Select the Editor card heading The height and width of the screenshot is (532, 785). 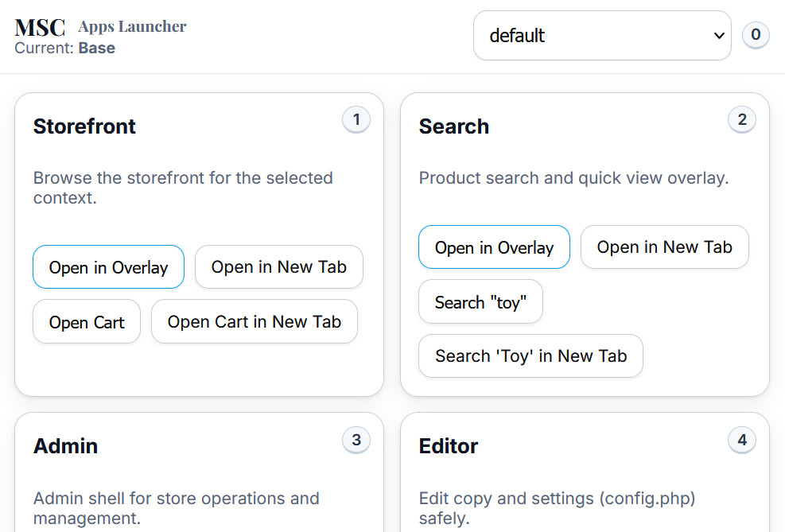(448, 446)
